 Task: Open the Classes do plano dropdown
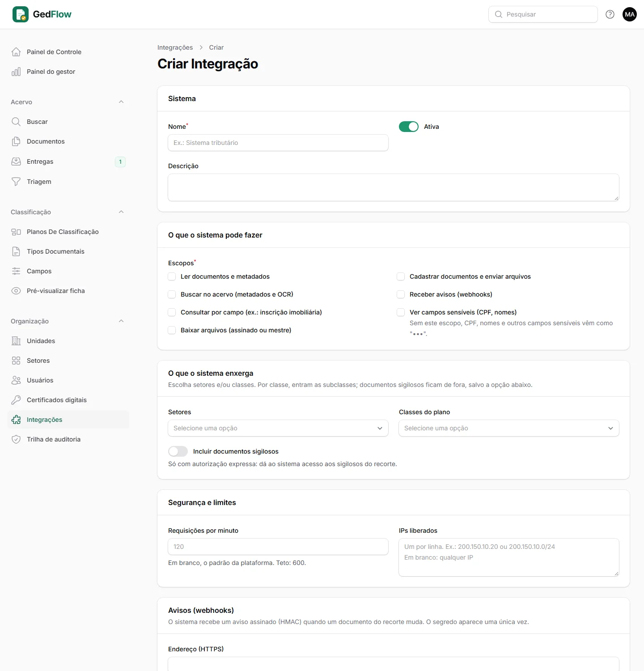(x=509, y=428)
